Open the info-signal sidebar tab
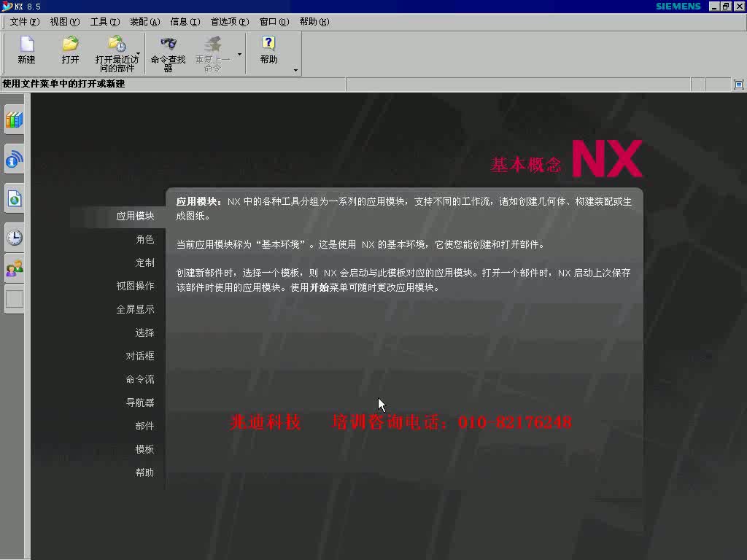Viewport: 747px width, 560px height. pyautogui.click(x=15, y=160)
